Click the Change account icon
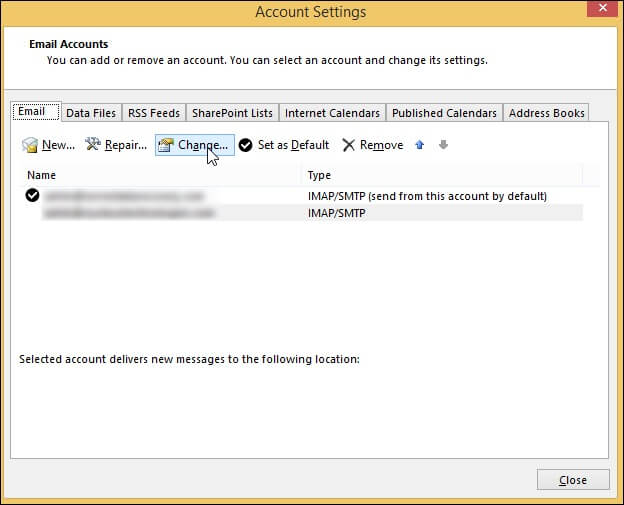Viewport: 624px width, 505px height. [x=166, y=145]
